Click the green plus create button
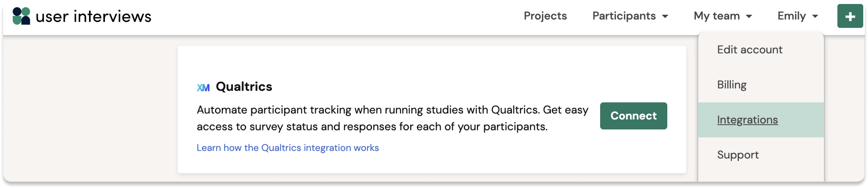This screenshot has height=188, width=868. [x=850, y=16]
